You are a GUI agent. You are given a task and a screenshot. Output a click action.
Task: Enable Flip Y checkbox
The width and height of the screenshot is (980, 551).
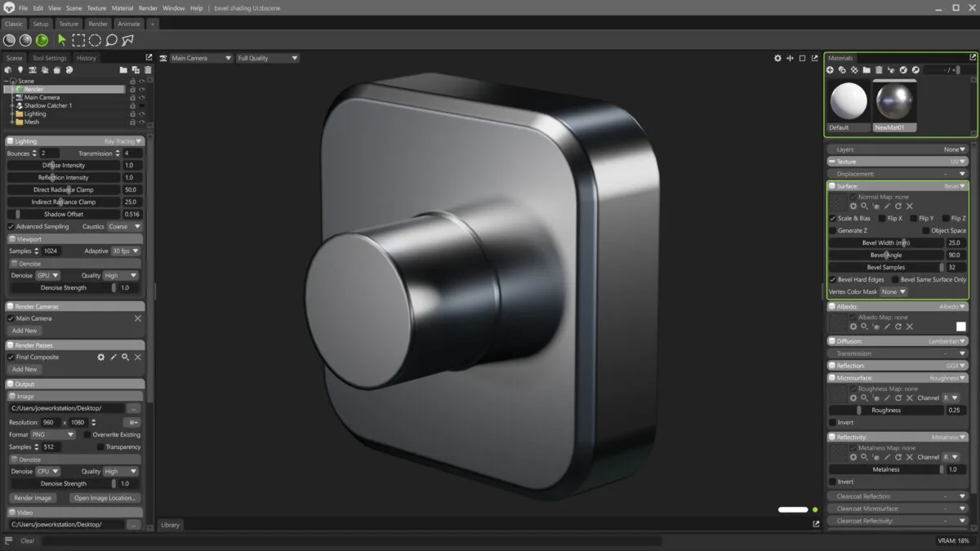pos(913,219)
